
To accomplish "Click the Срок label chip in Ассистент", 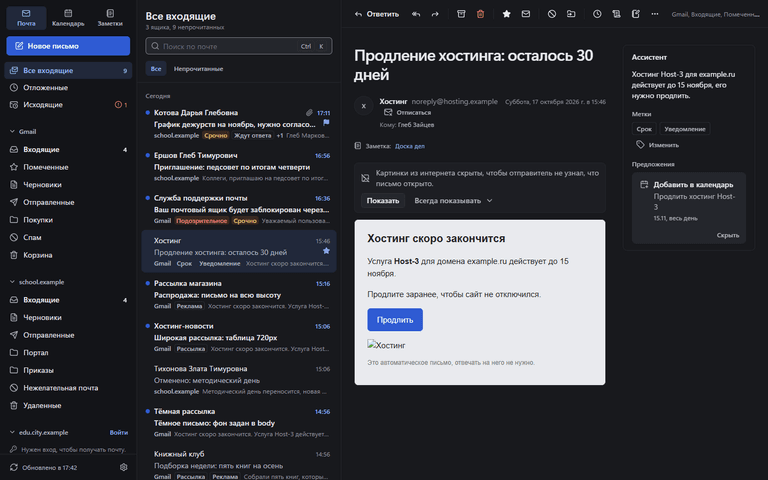I will tap(644, 129).
